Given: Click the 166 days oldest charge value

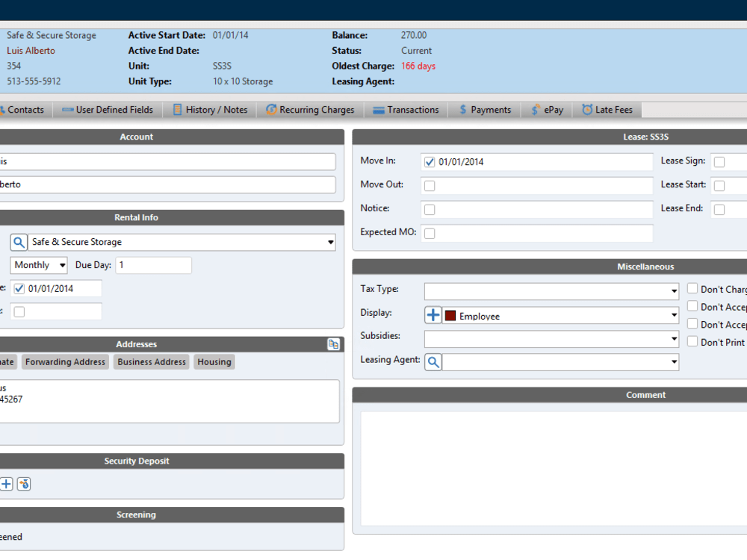Looking at the screenshot, I should [418, 66].
